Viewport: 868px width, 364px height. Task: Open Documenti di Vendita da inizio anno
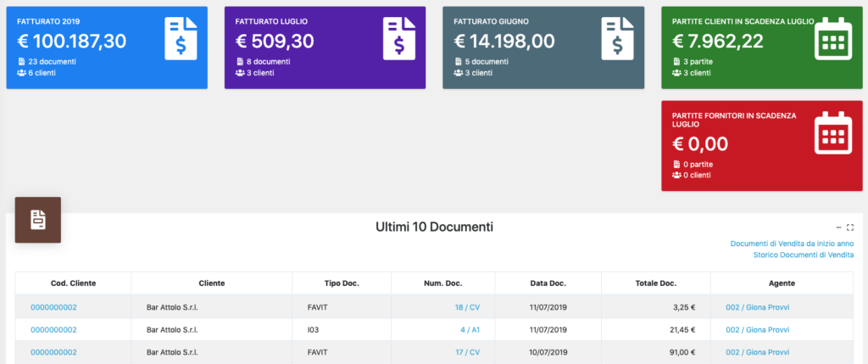793,244
